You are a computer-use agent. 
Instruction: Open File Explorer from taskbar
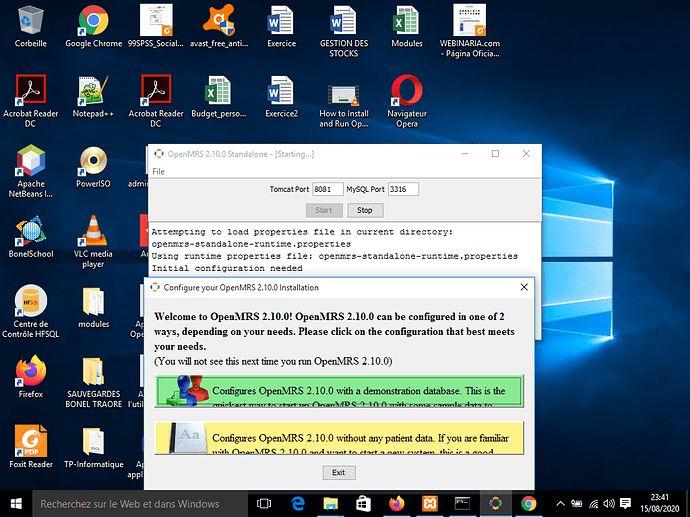click(x=330, y=504)
